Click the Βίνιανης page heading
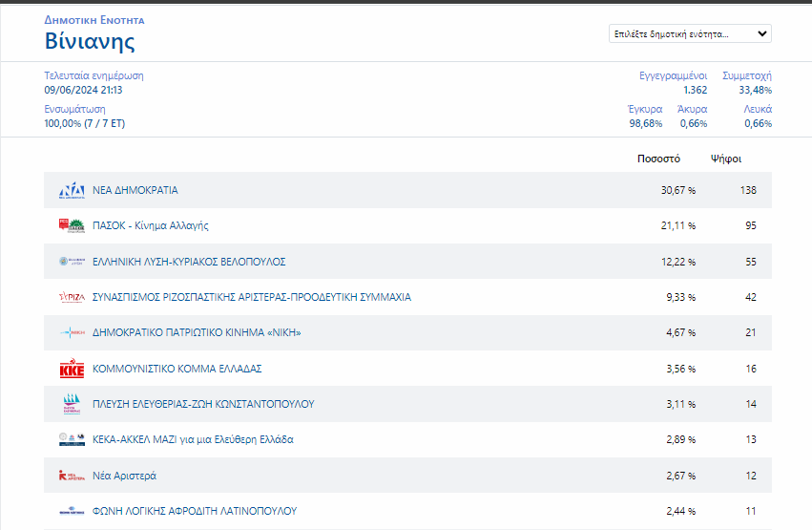 coord(90,41)
